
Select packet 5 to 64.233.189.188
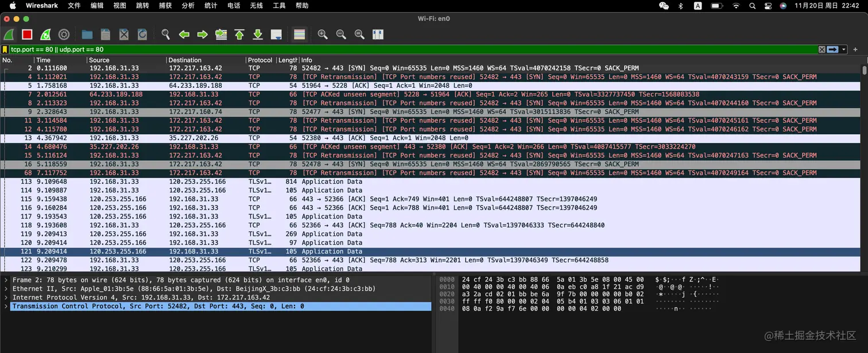click(431, 86)
